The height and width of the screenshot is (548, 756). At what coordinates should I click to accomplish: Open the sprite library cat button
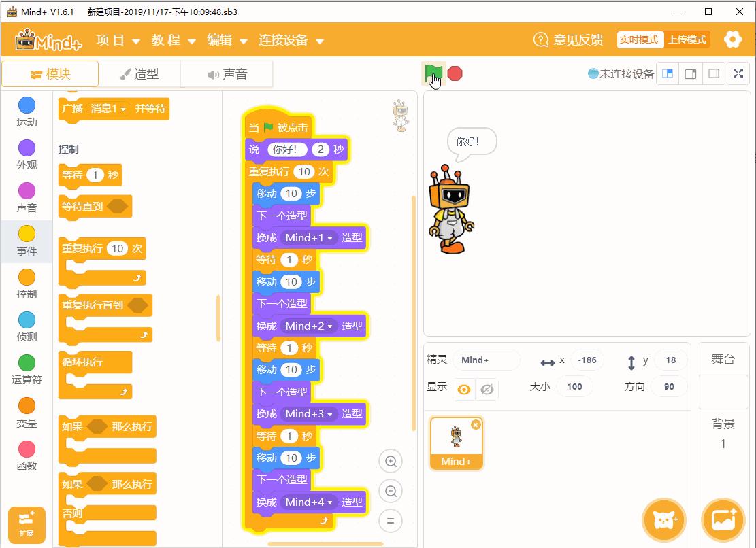664,520
